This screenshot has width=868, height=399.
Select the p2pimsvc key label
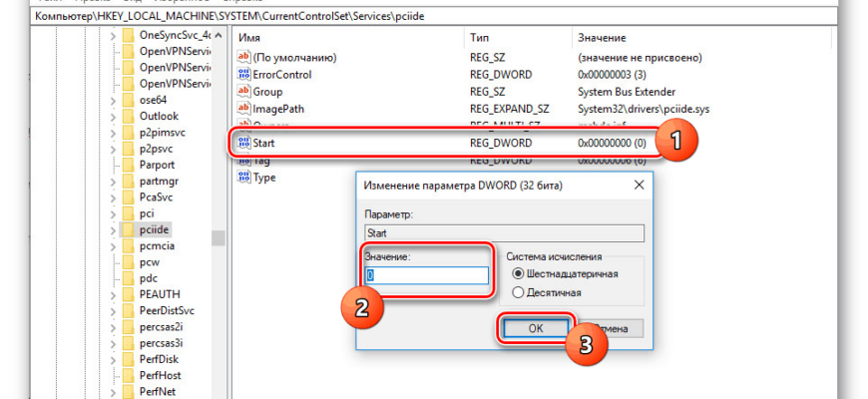pyautogui.click(x=163, y=133)
